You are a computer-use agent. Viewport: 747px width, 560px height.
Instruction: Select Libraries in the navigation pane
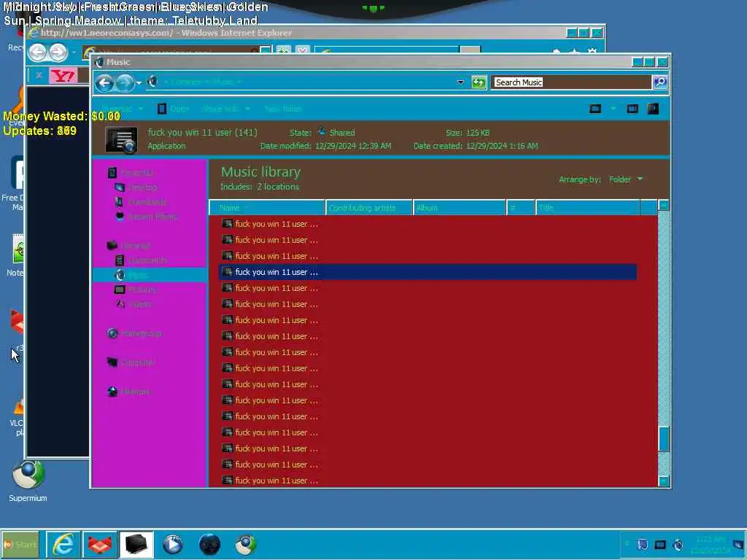tap(135, 246)
